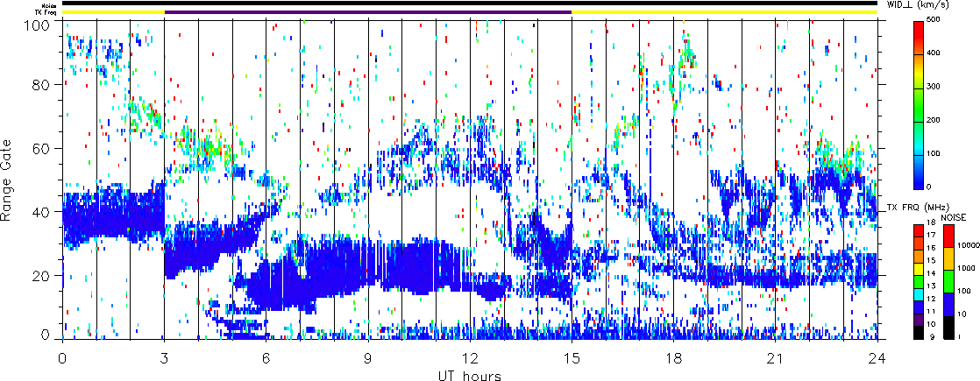Click '10' on the NOISE scale
The image size is (980, 381).
tap(962, 314)
